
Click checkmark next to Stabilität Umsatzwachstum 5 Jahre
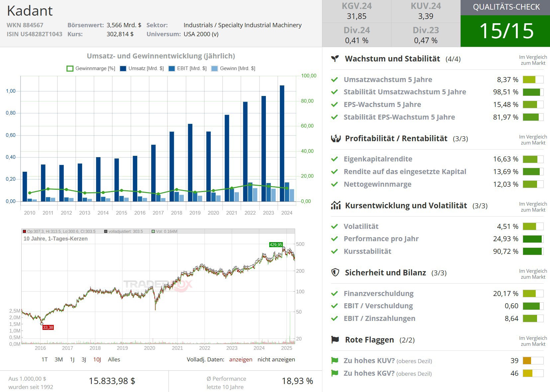[x=335, y=92]
